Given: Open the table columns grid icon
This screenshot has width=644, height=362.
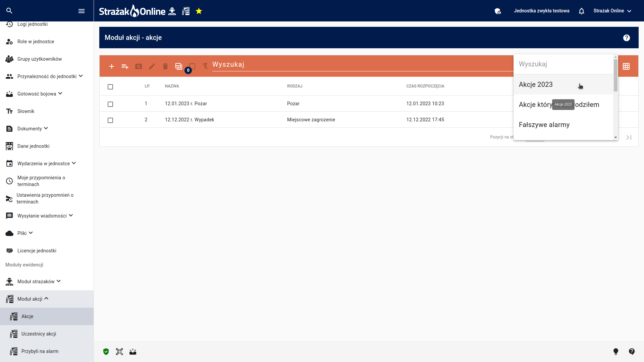Looking at the screenshot, I should (626, 66).
